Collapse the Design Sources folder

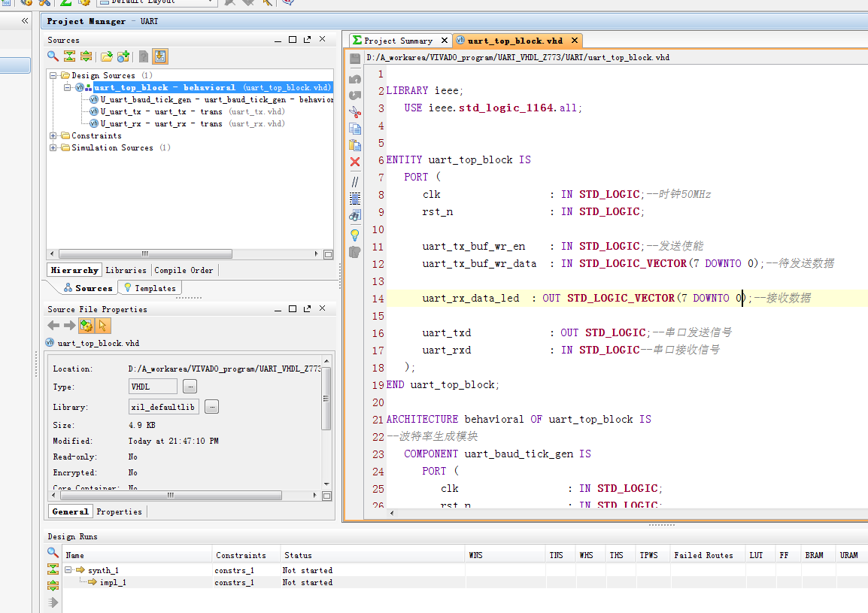click(53, 75)
